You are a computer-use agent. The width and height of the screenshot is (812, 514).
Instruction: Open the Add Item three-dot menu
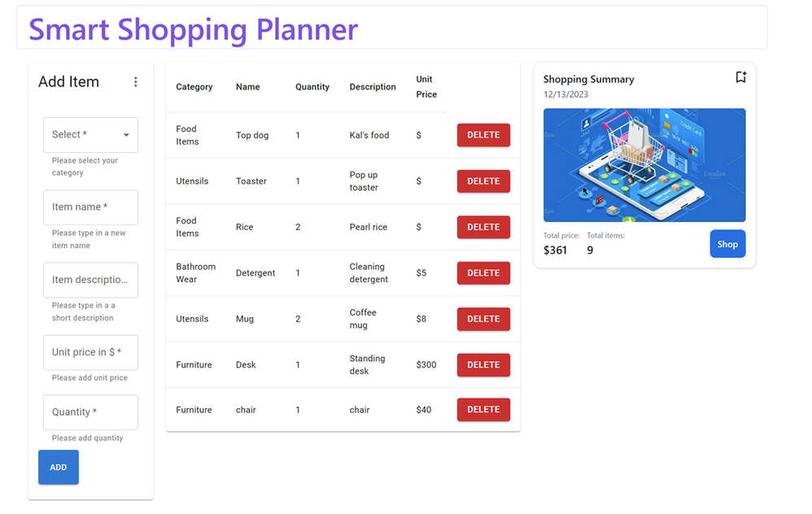tap(135, 82)
